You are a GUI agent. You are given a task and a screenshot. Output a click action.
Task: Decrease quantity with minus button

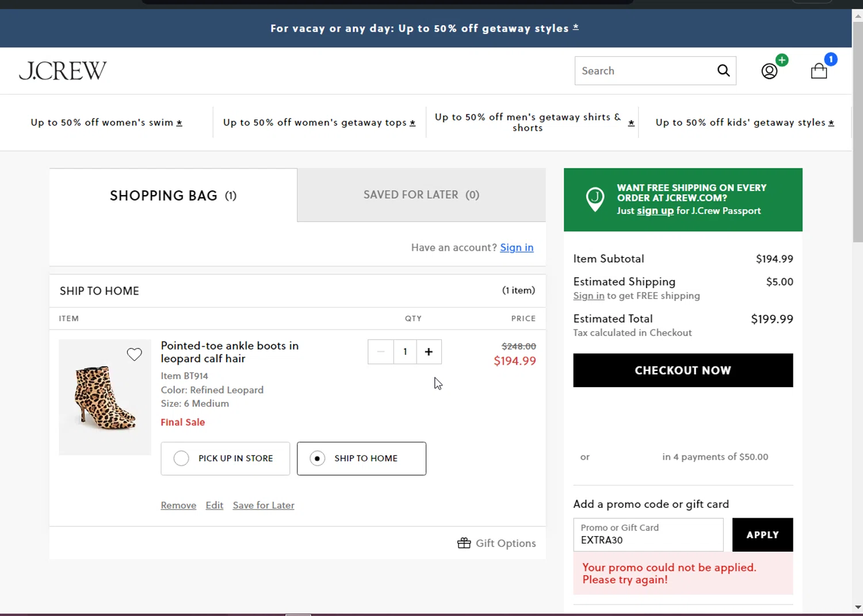point(381,352)
